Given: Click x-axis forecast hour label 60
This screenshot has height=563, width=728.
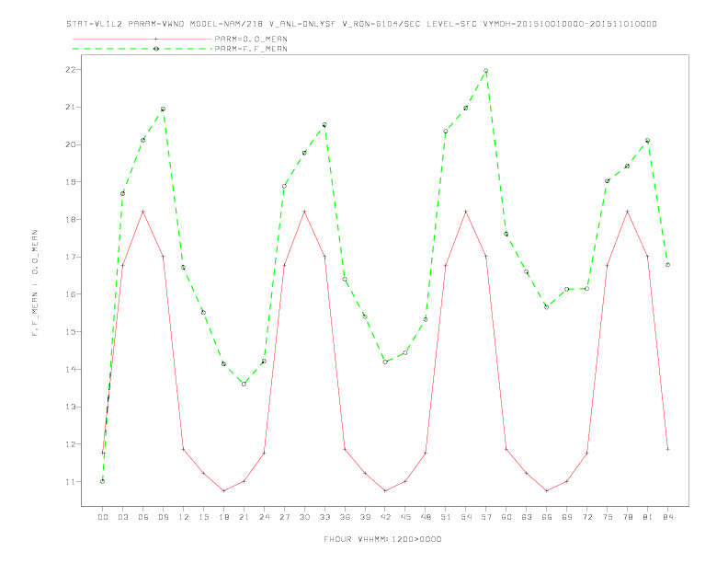Looking at the screenshot, I should 506,517.
